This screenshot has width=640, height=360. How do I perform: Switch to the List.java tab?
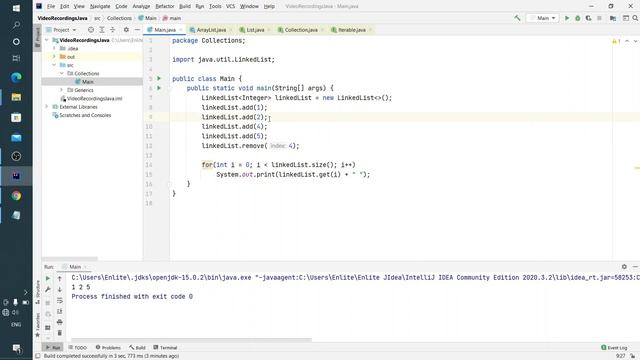[255, 30]
